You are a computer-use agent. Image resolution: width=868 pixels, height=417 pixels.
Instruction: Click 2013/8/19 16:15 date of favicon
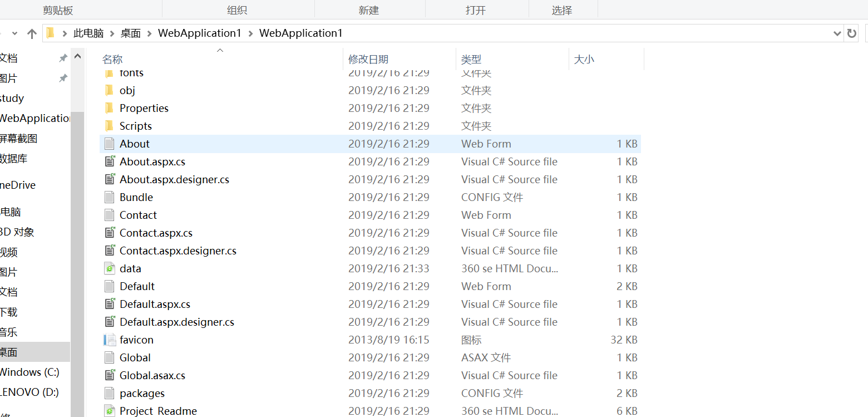coord(389,340)
